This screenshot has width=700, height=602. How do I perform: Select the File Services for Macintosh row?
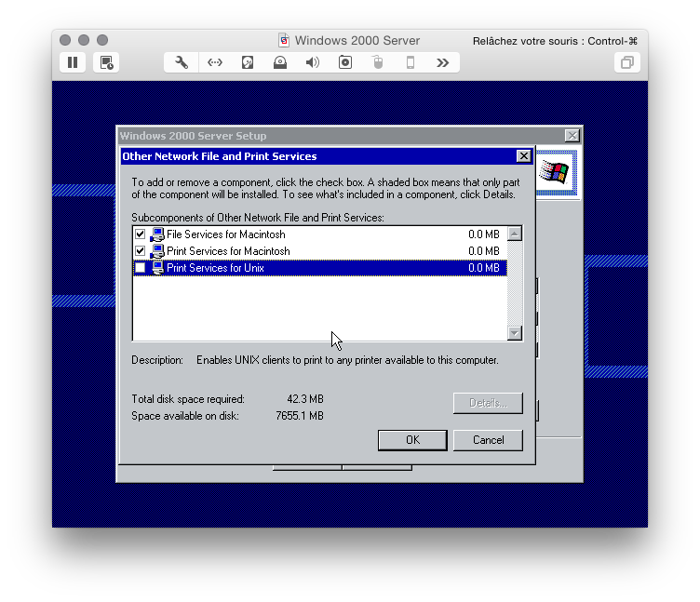coord(320,234)
